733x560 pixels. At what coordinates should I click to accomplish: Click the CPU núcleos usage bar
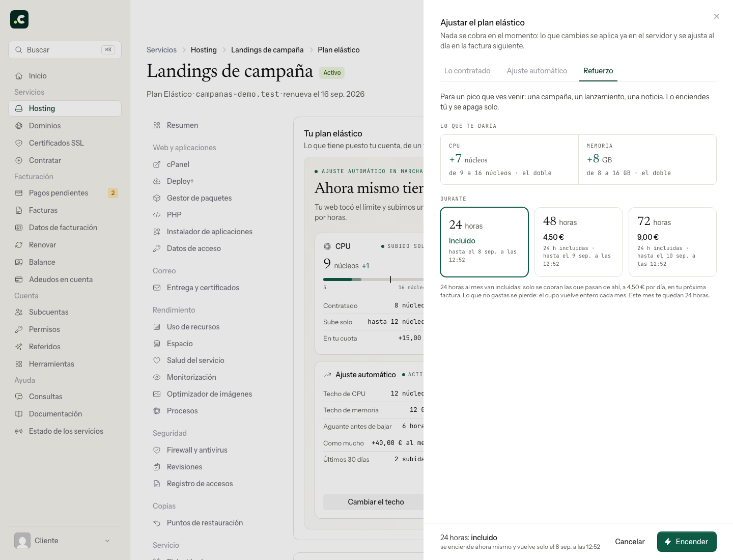[x=373, y=279]
